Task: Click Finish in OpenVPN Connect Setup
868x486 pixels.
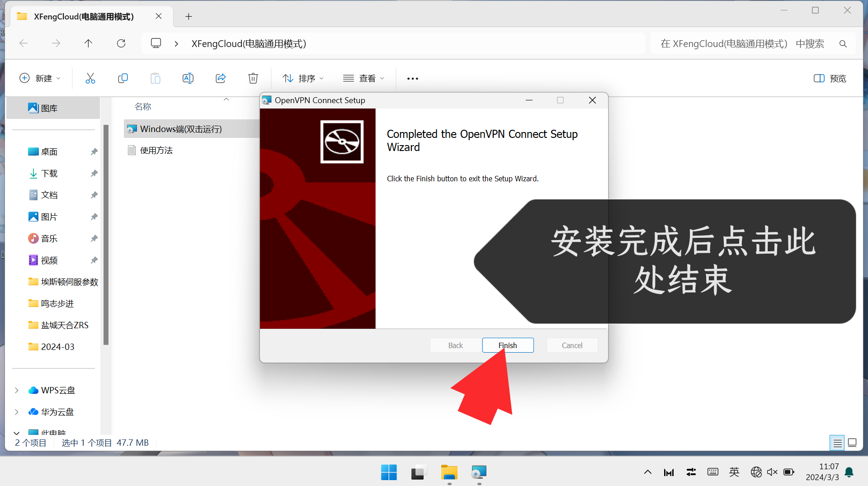Action: tap(508, 345)
